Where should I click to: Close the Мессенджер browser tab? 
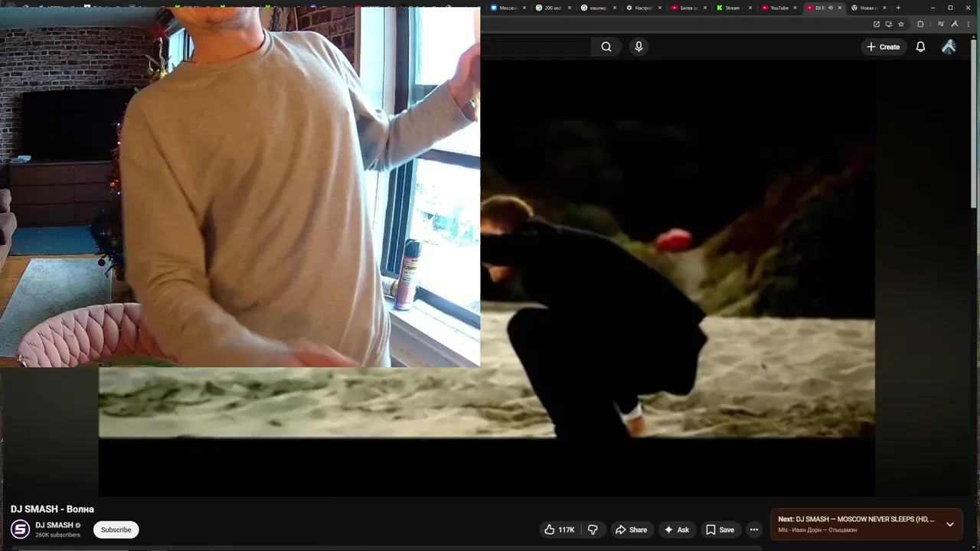pos(524,8)
